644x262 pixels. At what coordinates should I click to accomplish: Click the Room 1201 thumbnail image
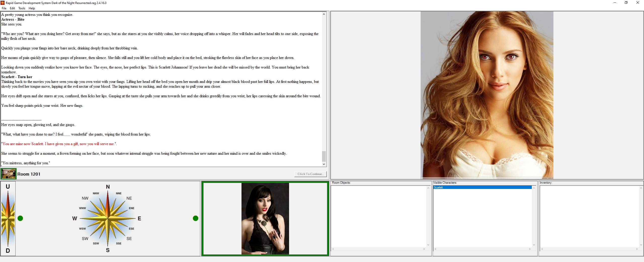[9, 174]
